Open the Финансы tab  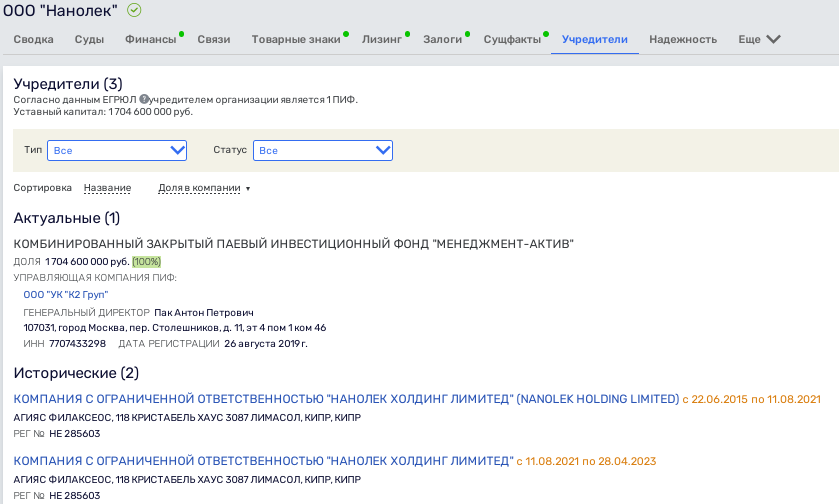[x=150, y=39]
